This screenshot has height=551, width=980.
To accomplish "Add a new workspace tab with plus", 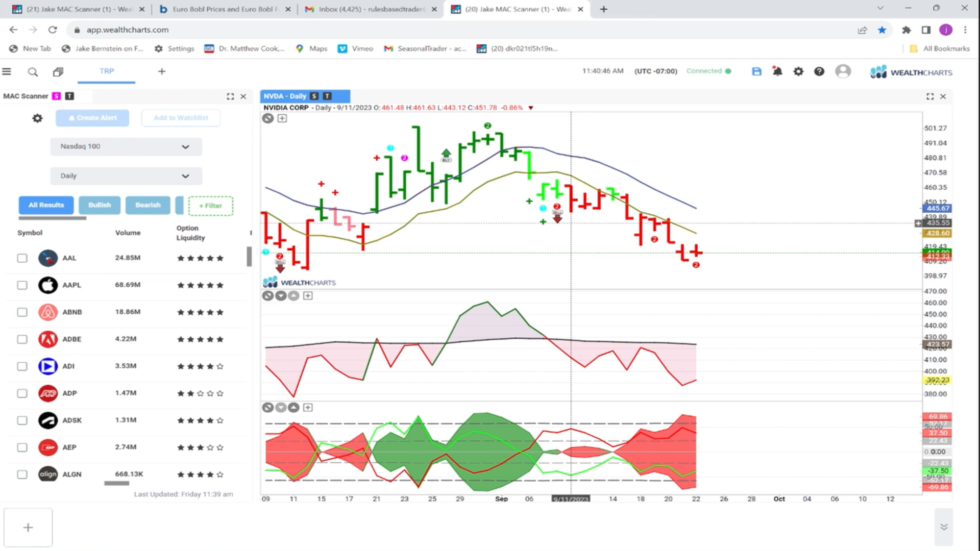I will coord(162,71).
